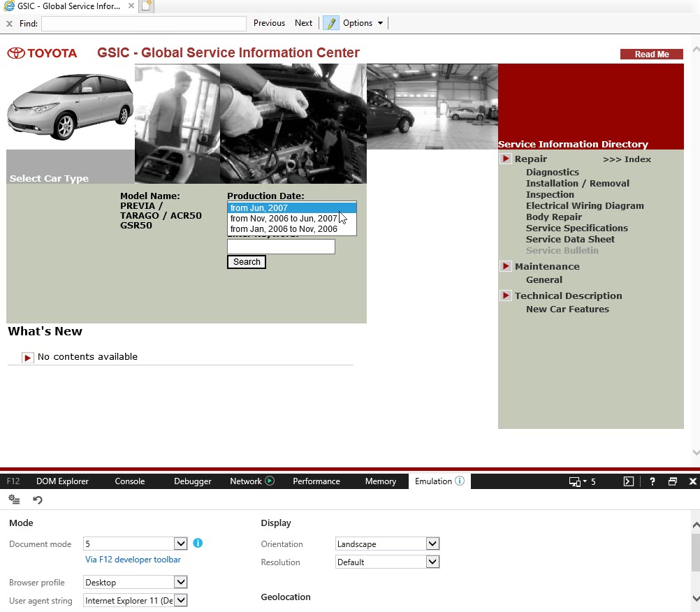
Task: Click the Document mode info icon
Action: click(198, 544)
